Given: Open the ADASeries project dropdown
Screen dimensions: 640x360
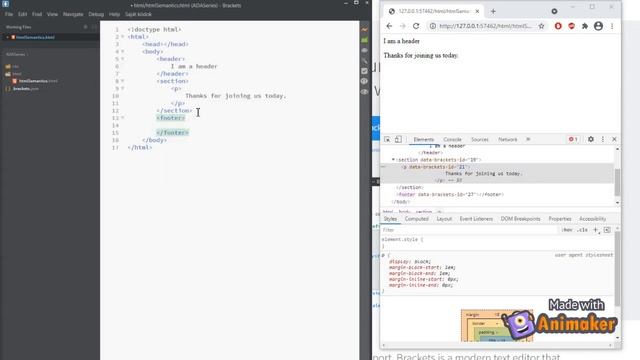Looking at the screenshot, I should tap(17, 54).
